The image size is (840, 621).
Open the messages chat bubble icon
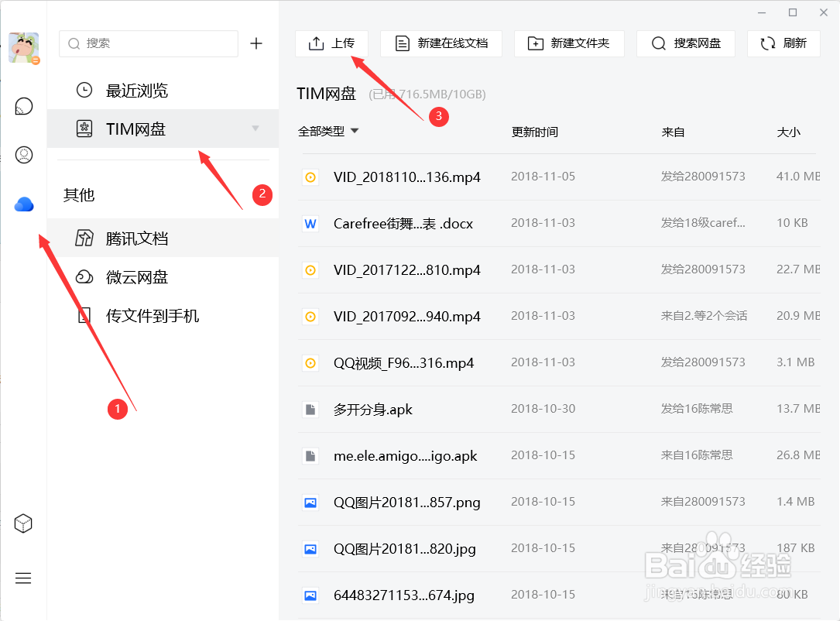point(23,107)
